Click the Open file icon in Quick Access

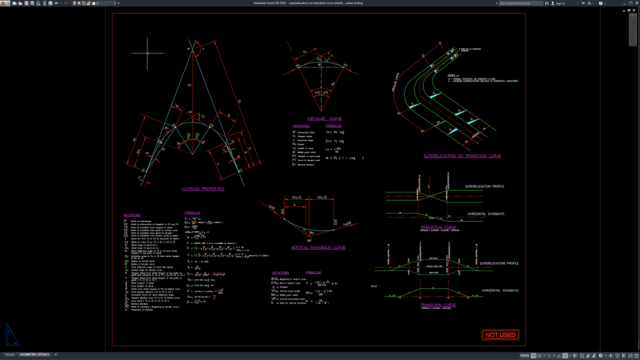click(20, 3)
